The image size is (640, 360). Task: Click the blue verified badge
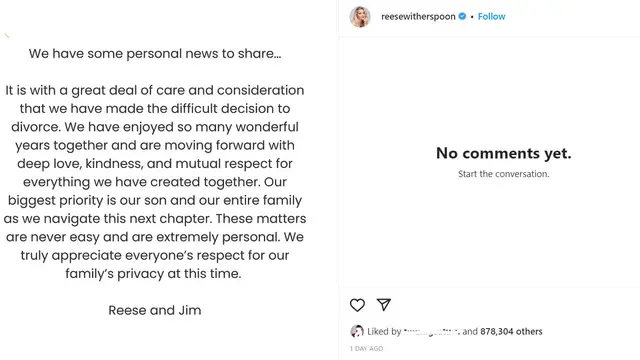point(462,16)
